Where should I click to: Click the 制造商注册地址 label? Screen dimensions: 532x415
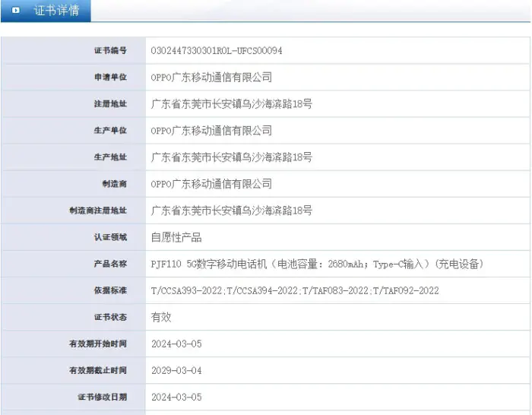click(x=98, y=211)
